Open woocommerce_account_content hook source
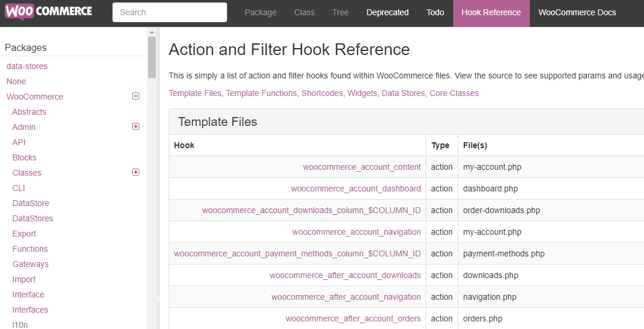The image size is (644, 329). [361, 167]
